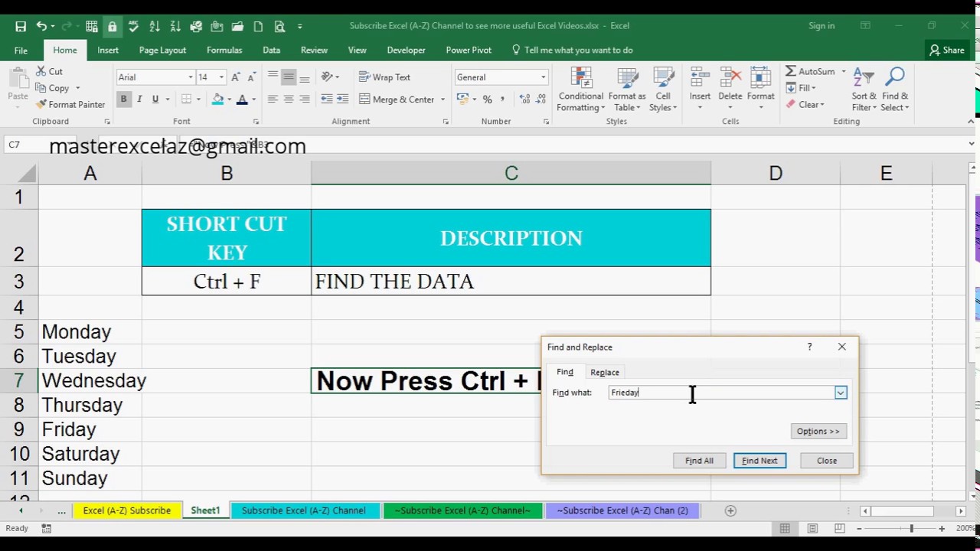Screen dimensions: 980x551
Task: Open the font size dropdown showing 14
Action: point(221,77)
